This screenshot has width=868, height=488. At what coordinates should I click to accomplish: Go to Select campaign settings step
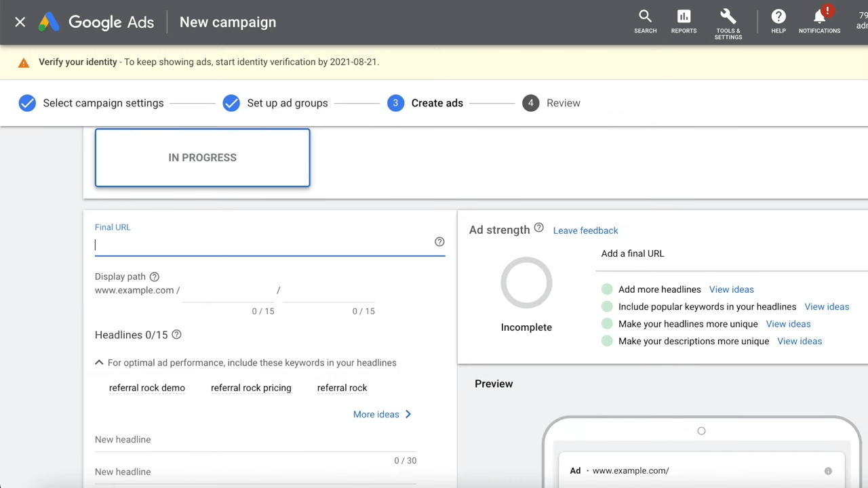pos(103,103)
